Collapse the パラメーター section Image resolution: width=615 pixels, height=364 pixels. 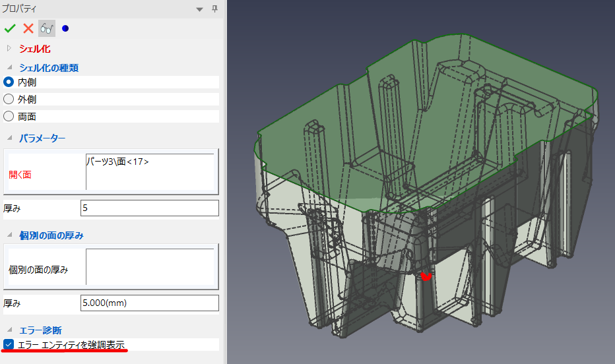coord(9,138)
